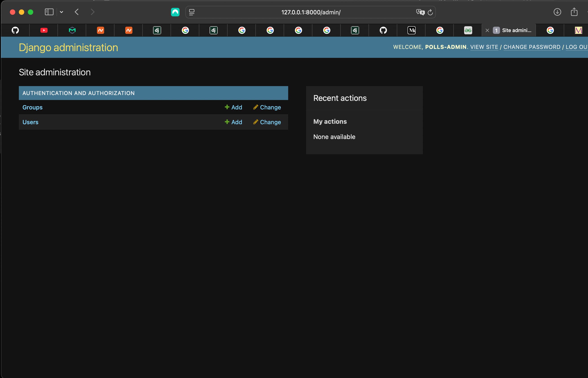Switch to the Medium 'M' favicon tab
This screenshot has height=378, width=588.
(412, 30)
